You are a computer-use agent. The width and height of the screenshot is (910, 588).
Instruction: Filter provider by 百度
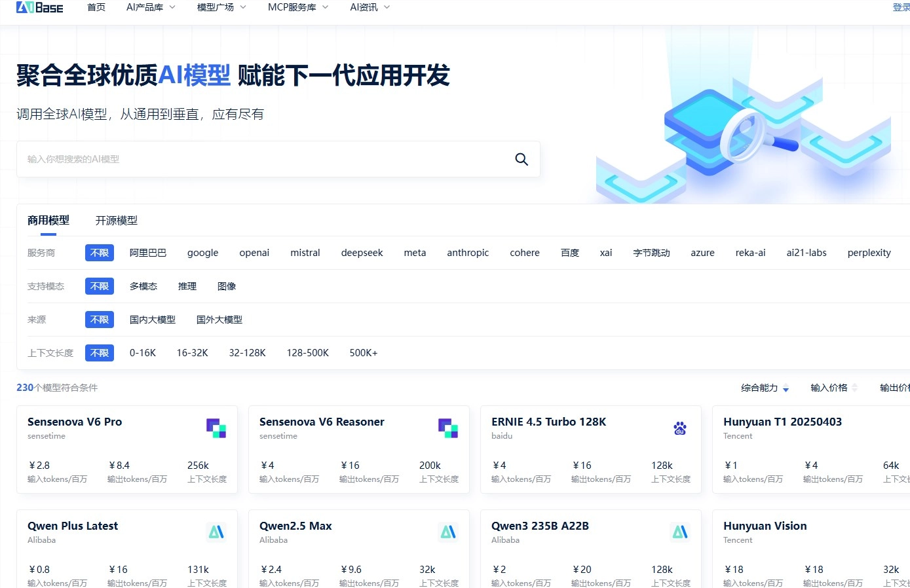[x=570, y=253]
